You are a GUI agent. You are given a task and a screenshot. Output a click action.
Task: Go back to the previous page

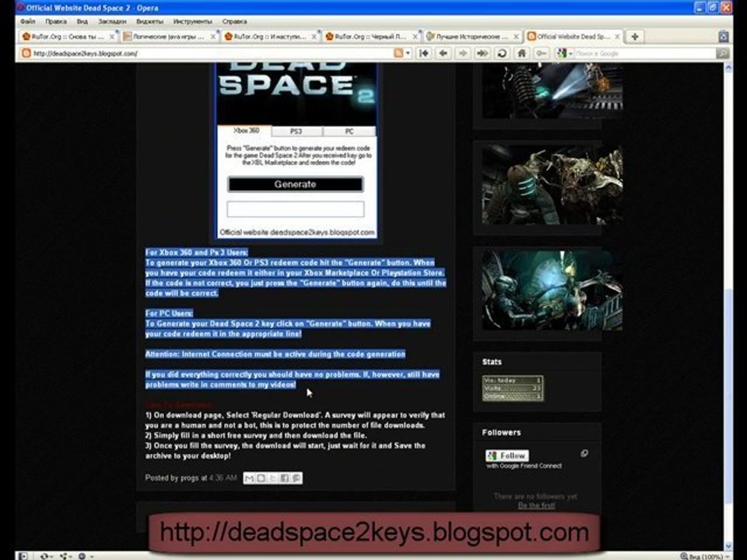pyautogui.click(x=444, y=54)
